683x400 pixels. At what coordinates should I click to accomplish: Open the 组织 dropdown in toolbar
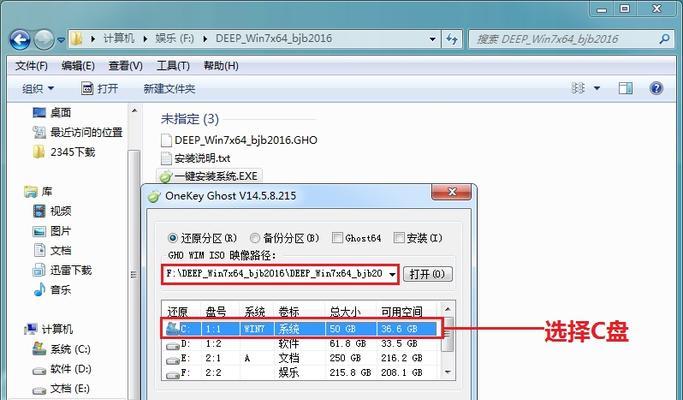[38, 89]
